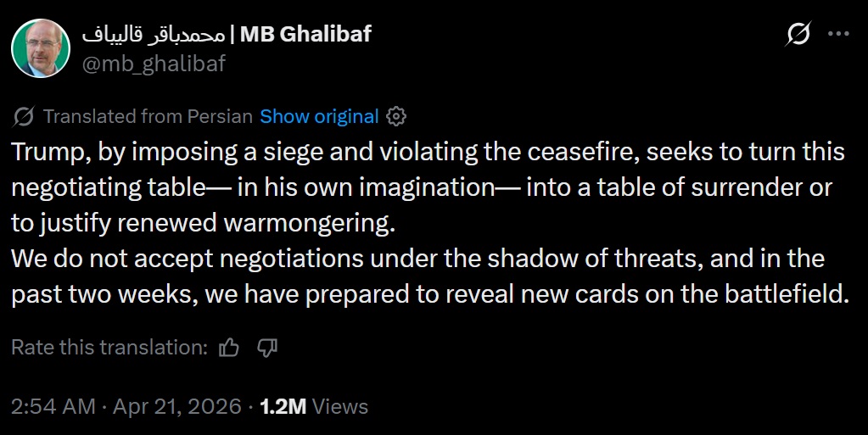Click the small Grok icon beside Translated from Persian

click(25, 116)
